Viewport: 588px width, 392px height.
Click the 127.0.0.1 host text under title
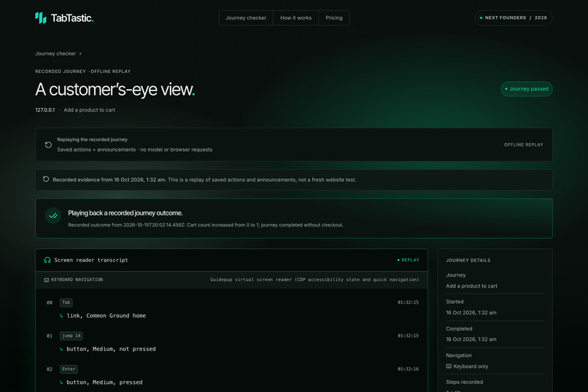click(x=45, y=110)
